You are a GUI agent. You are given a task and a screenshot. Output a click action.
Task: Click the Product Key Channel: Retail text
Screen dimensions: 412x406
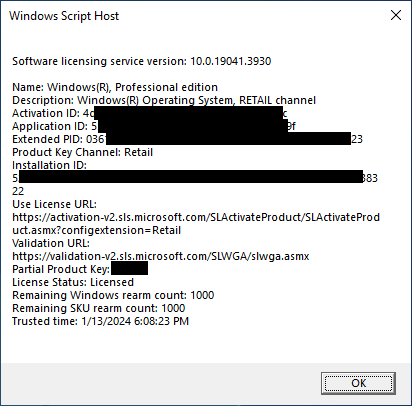click(x=82, y=152)
